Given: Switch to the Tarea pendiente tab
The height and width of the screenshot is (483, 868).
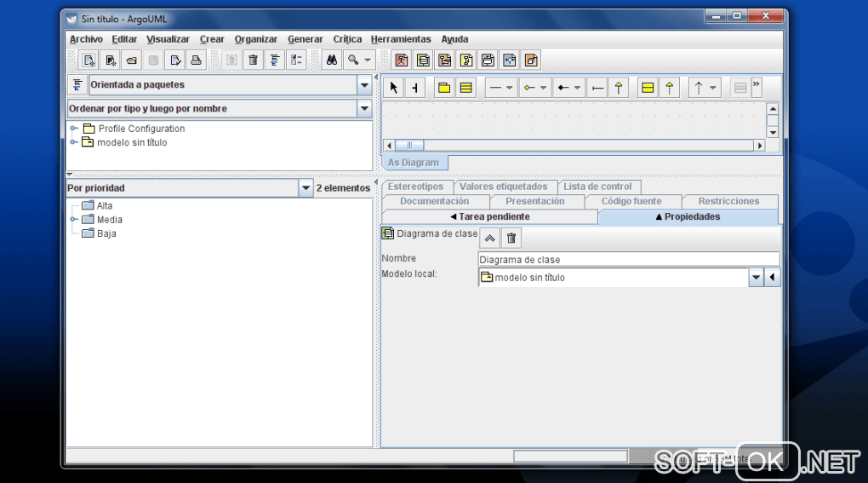Looking at the screenshot, I should [x=490, y=216].
